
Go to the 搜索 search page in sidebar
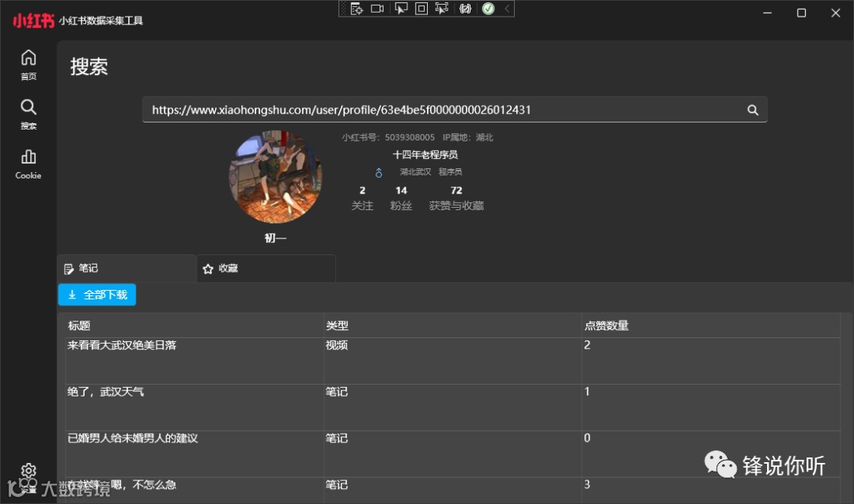point(28,115)
